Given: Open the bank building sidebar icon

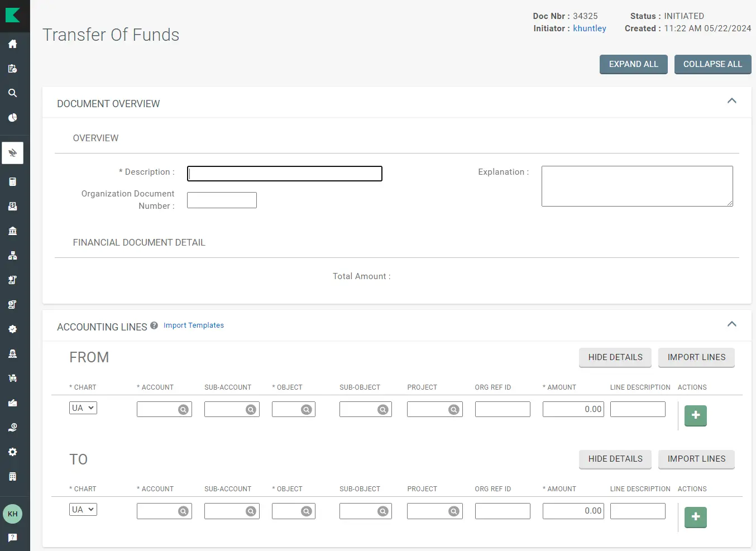Looking at the screenshot, I should pyautogui.click(x=12, y=231).
